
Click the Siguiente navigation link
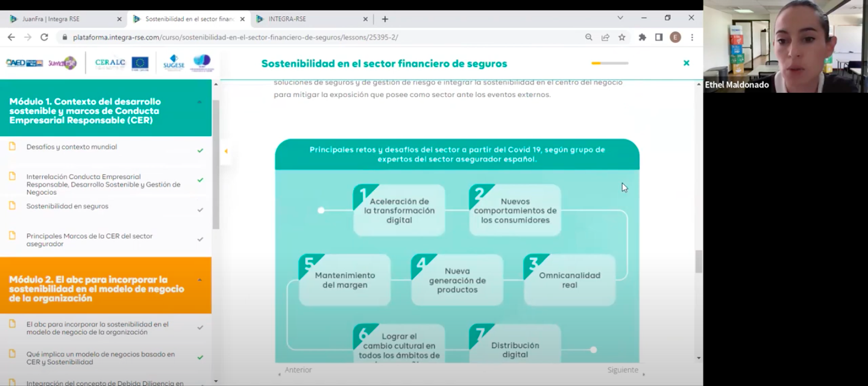[622, 369]
